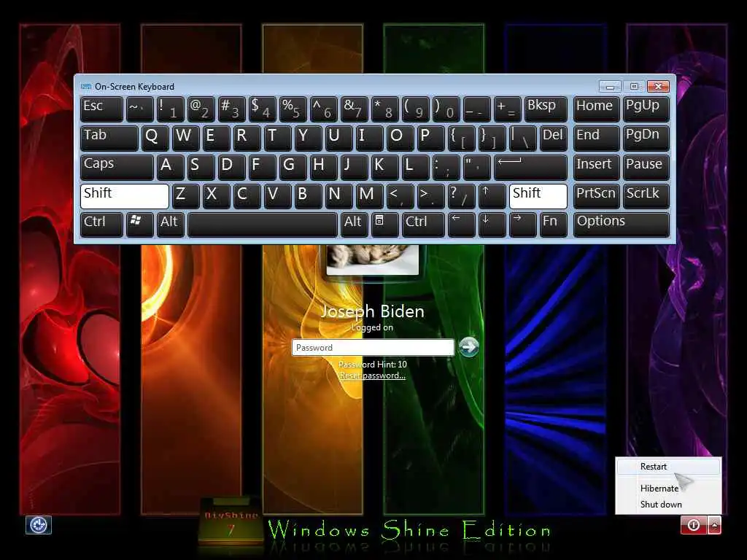Image resolution: width=747 pixels, height=560 pixels.
Task: Focus the Password input field
Action: tap(373, 348)
